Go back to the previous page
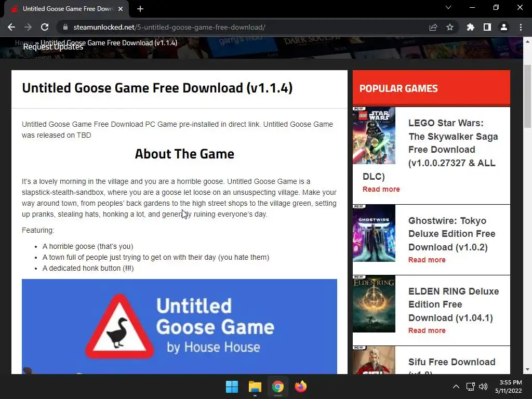 [11, 27]
